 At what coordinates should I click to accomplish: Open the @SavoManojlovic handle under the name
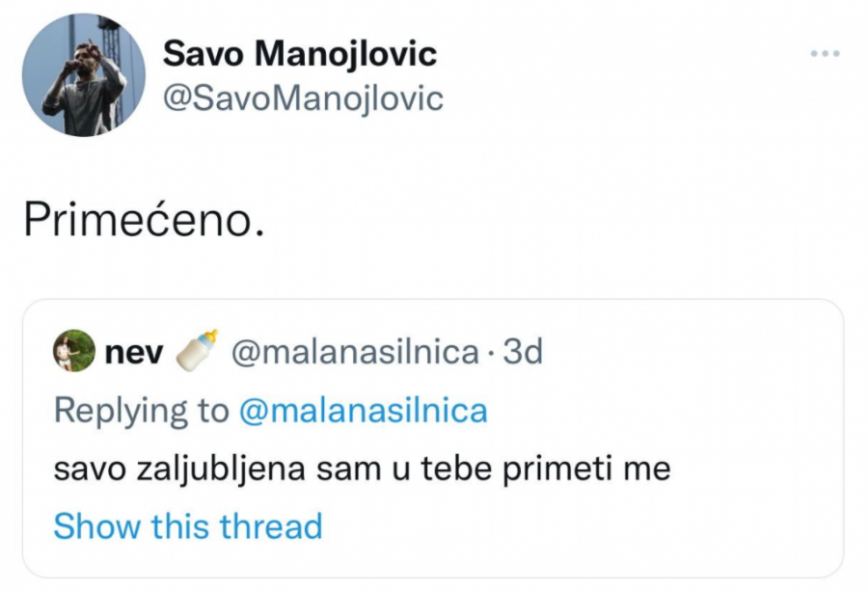click(x=303, y=97)
